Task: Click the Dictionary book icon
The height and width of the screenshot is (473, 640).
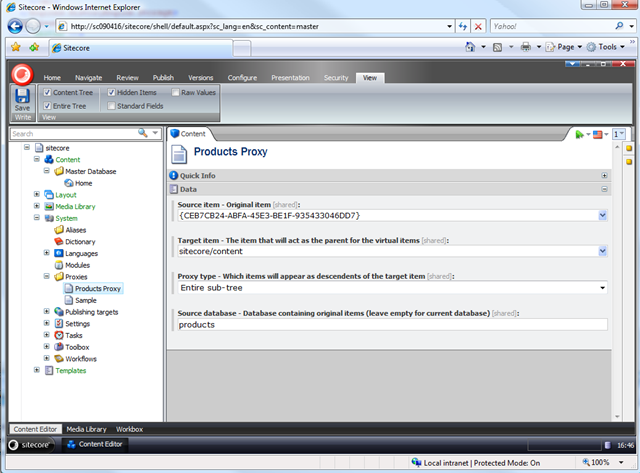Action: point(59,242)
